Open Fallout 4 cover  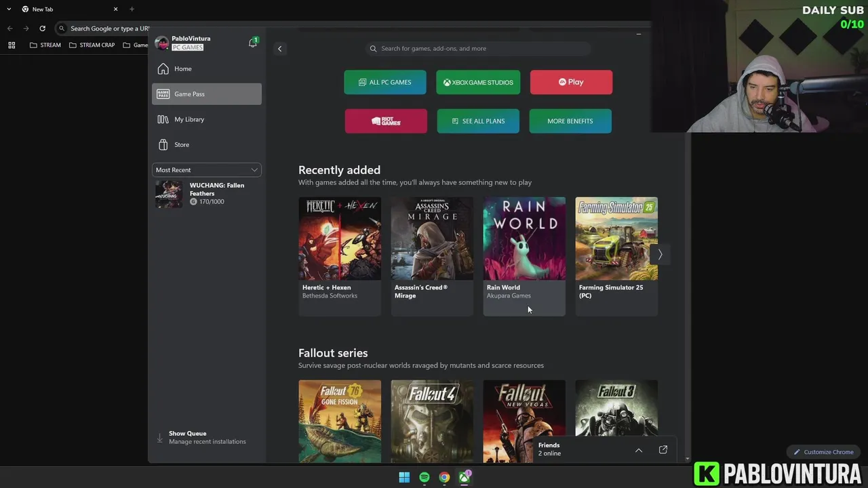pos(432,421)
